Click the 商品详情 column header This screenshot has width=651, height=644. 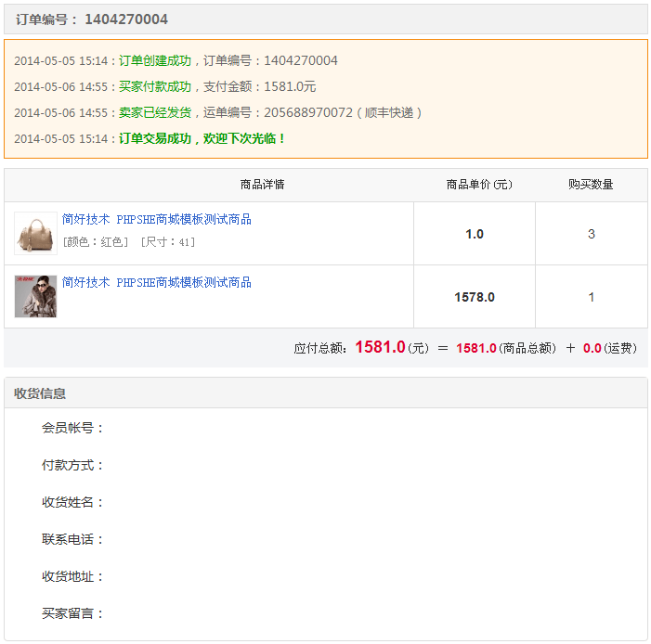coord(262,185)
